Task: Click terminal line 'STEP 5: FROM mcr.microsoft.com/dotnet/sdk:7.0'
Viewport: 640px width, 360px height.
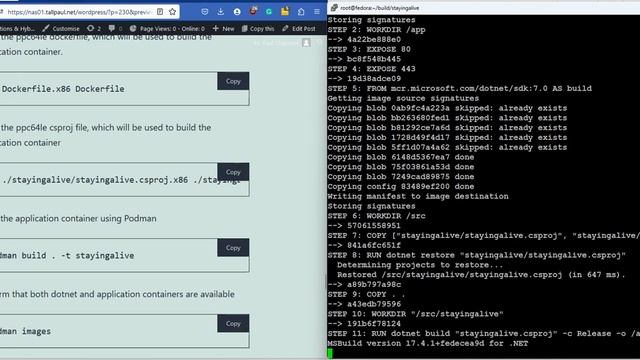Action: (x=460, y=88)
